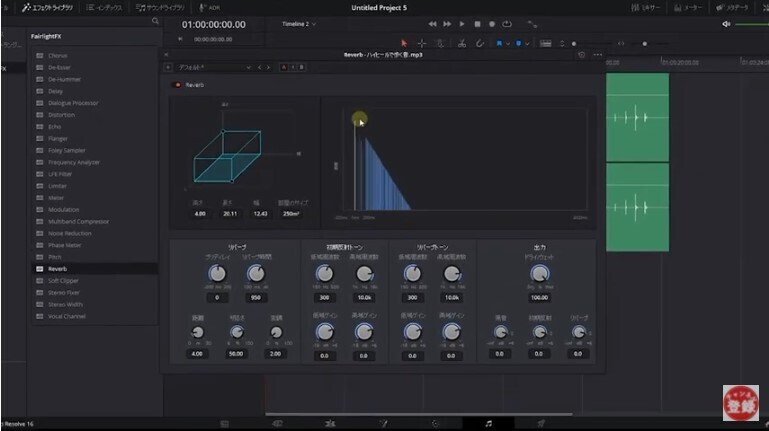Open the ミキサー panel tab
769x431 pixels.
[x=645, y=8]
